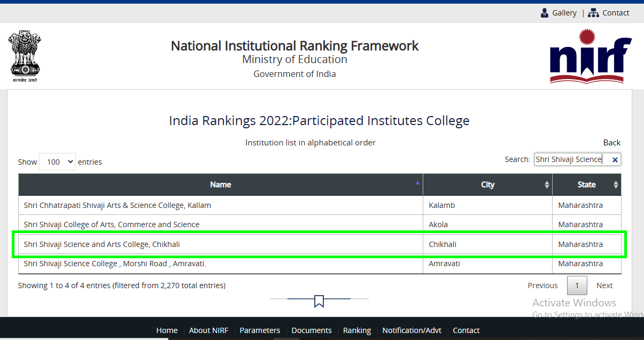
Task: Click the Amravati city cell
Action: point(487,264)
